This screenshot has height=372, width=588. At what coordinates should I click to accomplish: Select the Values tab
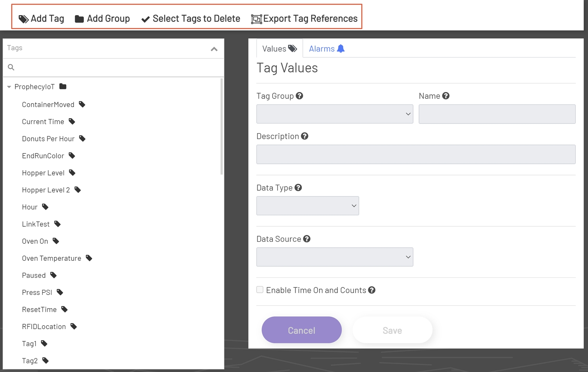pyautogui.click(x=275, y=48)
